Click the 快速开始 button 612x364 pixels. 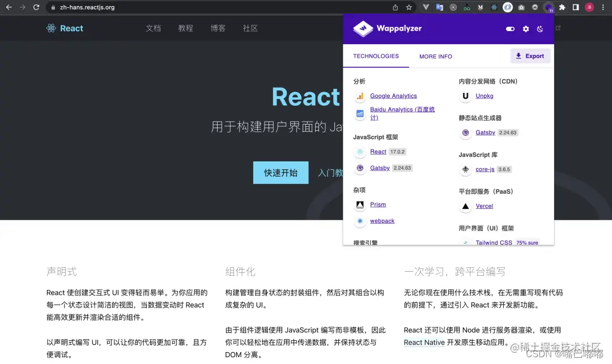pyautogui.click(x=280, y=173)
